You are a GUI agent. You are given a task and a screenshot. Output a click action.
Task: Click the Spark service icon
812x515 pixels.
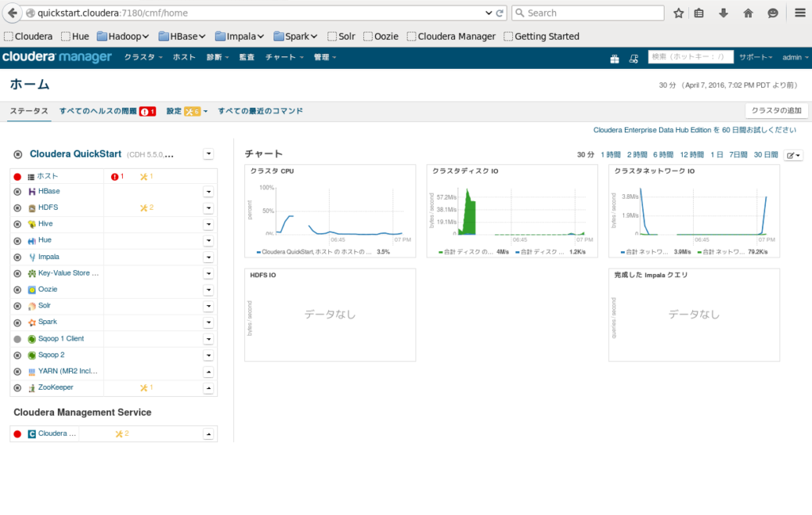[x=32, y=322]
